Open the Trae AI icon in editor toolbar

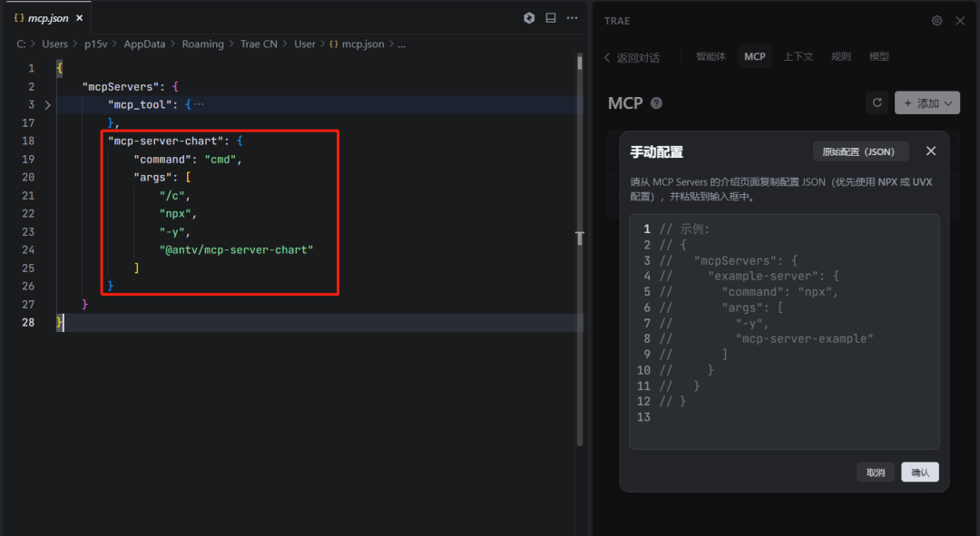[529, 18]
